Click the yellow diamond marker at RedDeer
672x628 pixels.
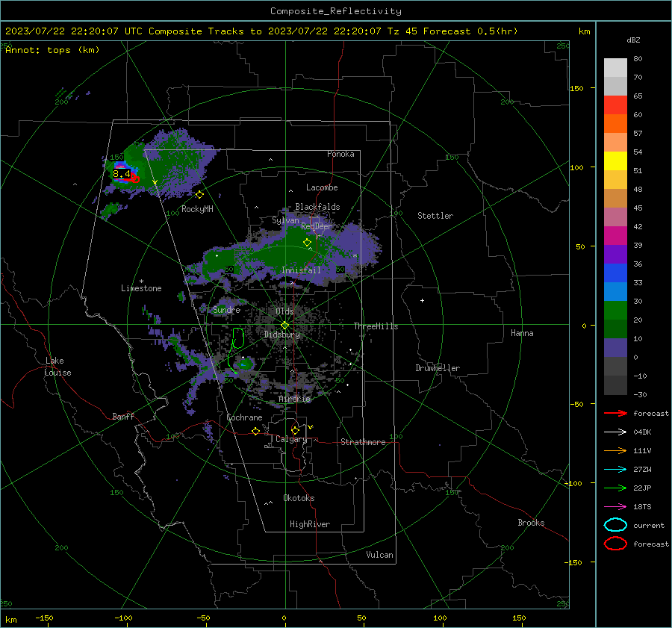[x=308, y=243]
